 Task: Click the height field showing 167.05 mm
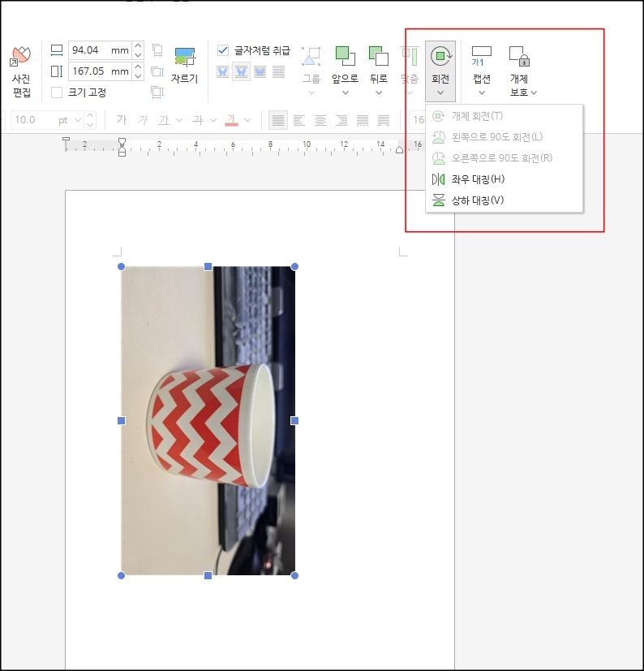pos(100,71)
